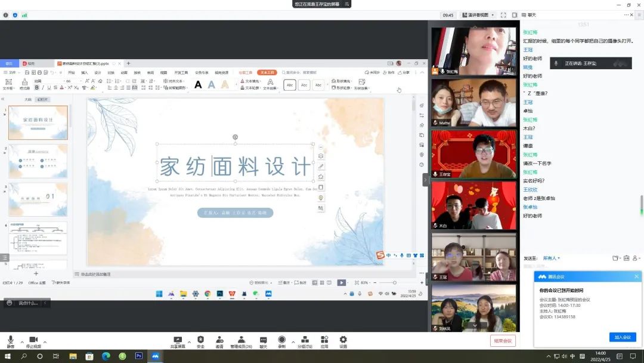Open Breakout Discussion groups

click(x=305, y=342)
